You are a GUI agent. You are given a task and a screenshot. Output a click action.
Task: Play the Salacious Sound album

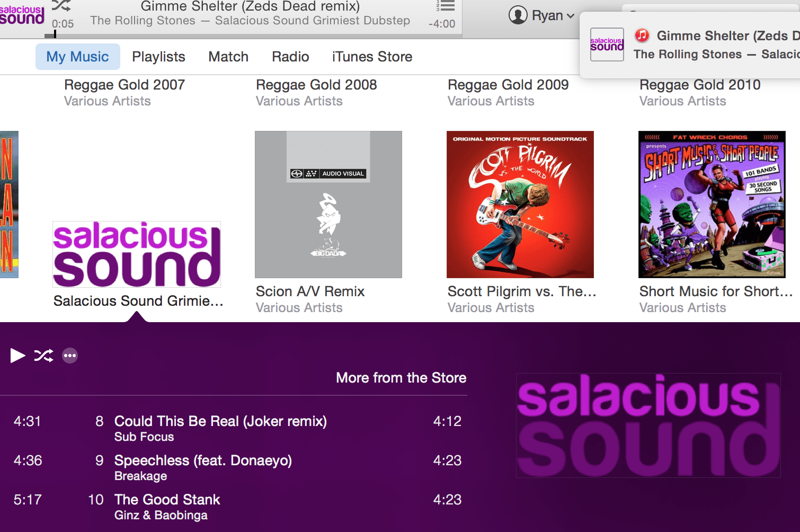[17, 356]
